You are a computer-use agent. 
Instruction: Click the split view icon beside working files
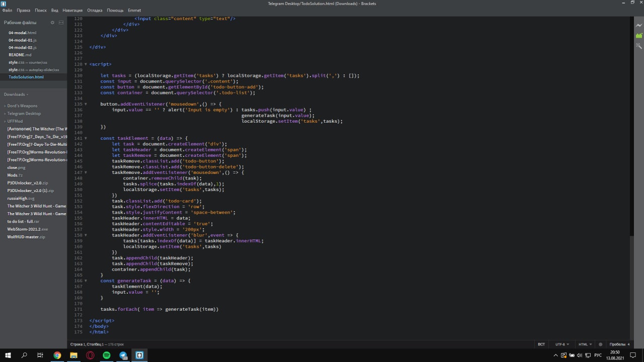coord(61,23)
